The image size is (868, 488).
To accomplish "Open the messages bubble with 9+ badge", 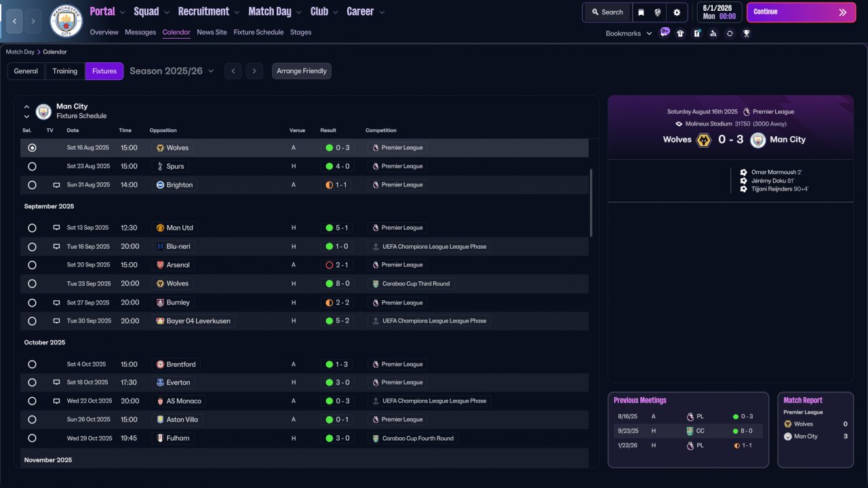I will pos(665,32).
